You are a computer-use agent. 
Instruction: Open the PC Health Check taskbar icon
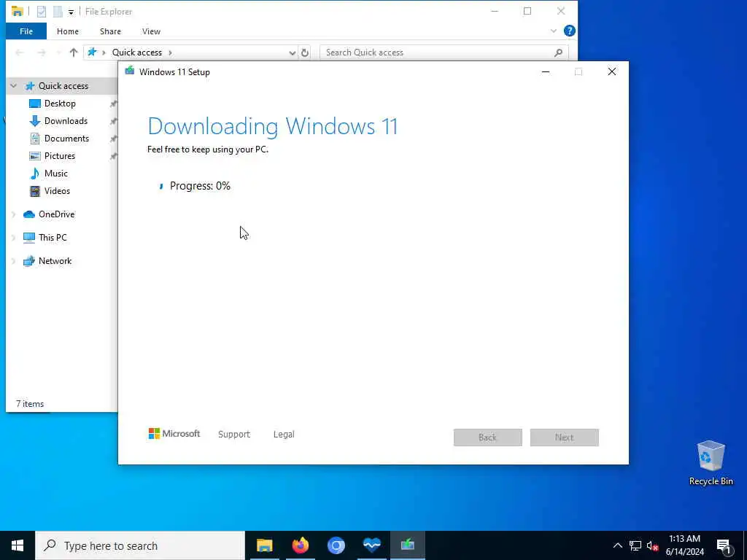[x=371, y=545]
